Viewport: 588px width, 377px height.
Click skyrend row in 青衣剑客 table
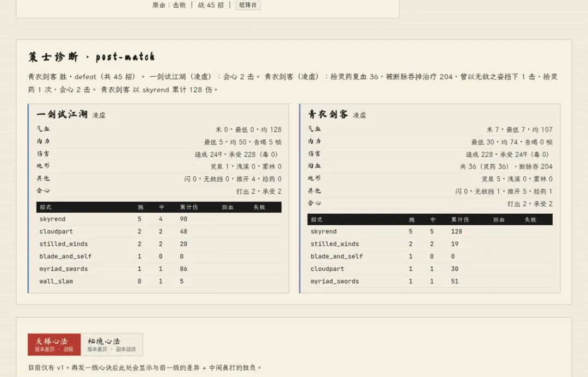[430, 232]
